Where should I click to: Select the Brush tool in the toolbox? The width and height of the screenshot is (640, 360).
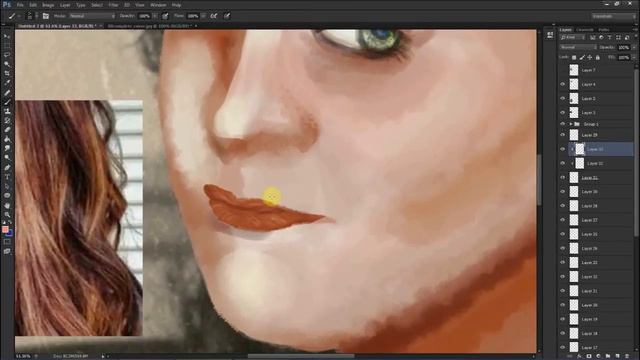[x=7, y=102]
